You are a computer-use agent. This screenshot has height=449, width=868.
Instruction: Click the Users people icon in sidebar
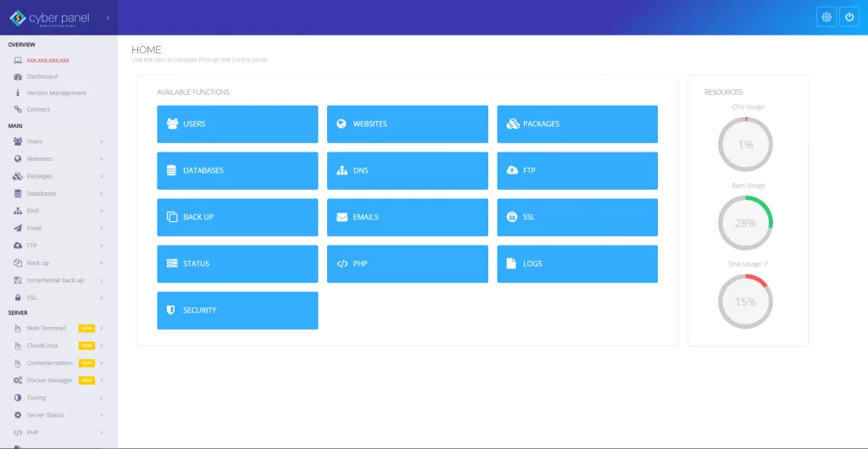[17, 141]
